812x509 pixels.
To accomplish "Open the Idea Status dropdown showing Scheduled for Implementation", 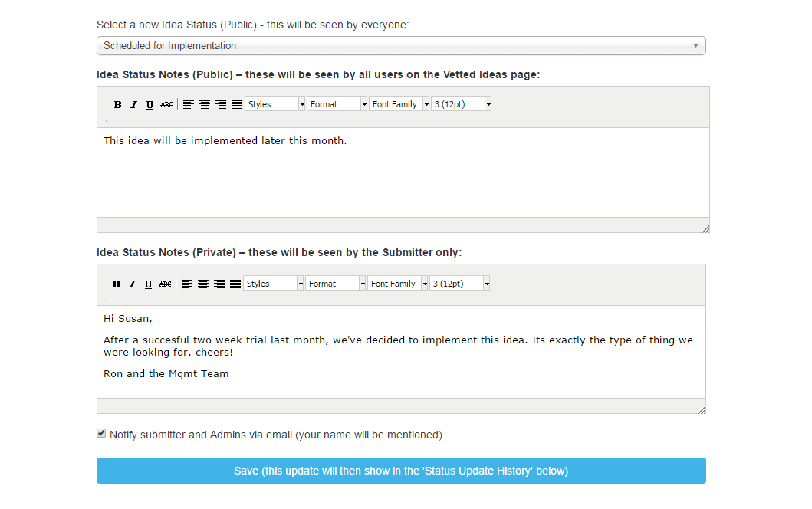I will [x=400, y=45].
